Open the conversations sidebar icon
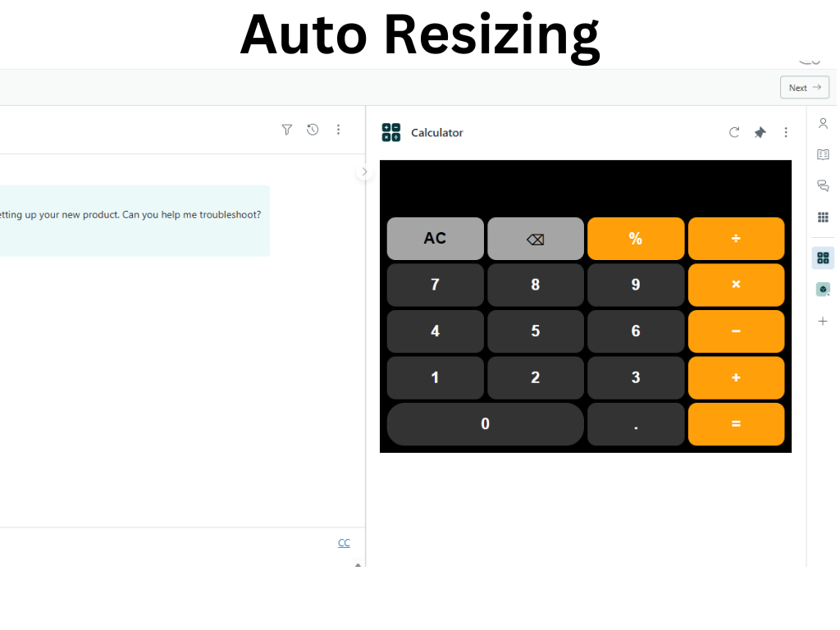The image size is (840, 630). pos(823,185)
